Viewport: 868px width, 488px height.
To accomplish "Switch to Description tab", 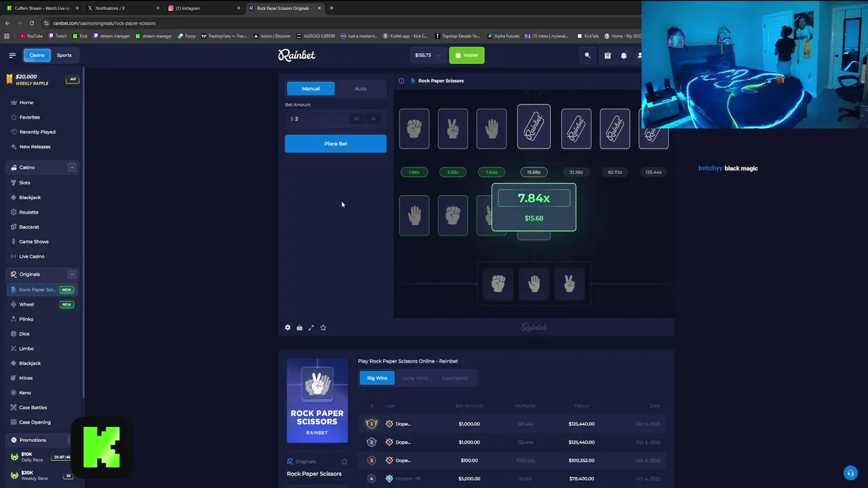I will 454,378.
